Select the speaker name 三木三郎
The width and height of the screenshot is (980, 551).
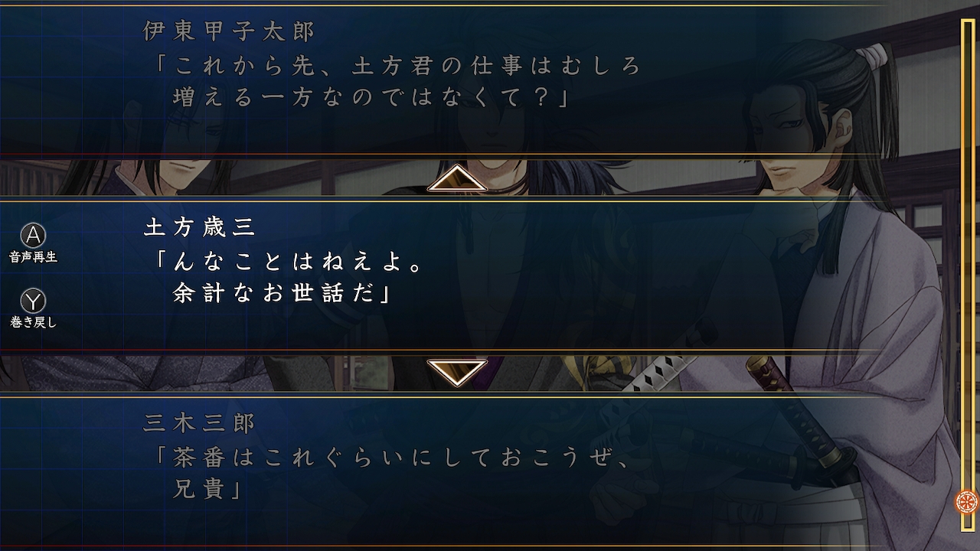(200, 423)
